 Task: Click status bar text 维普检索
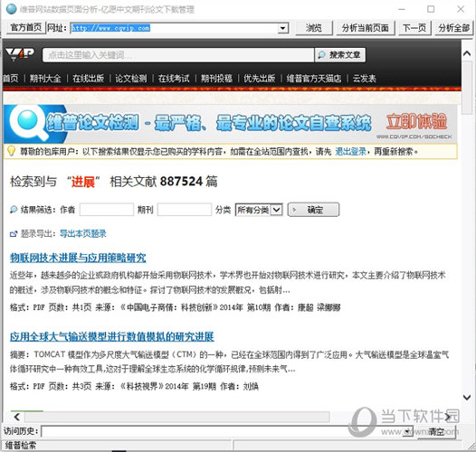pos(21,446)
